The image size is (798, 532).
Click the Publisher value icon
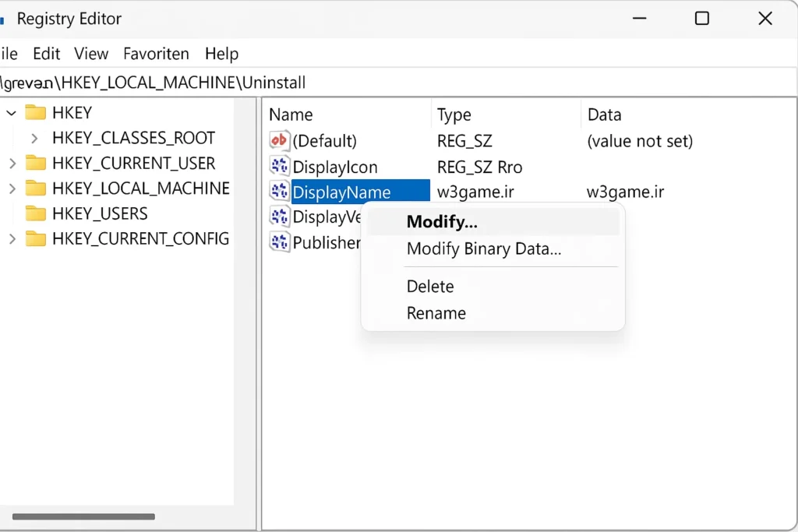coord(280,242)
